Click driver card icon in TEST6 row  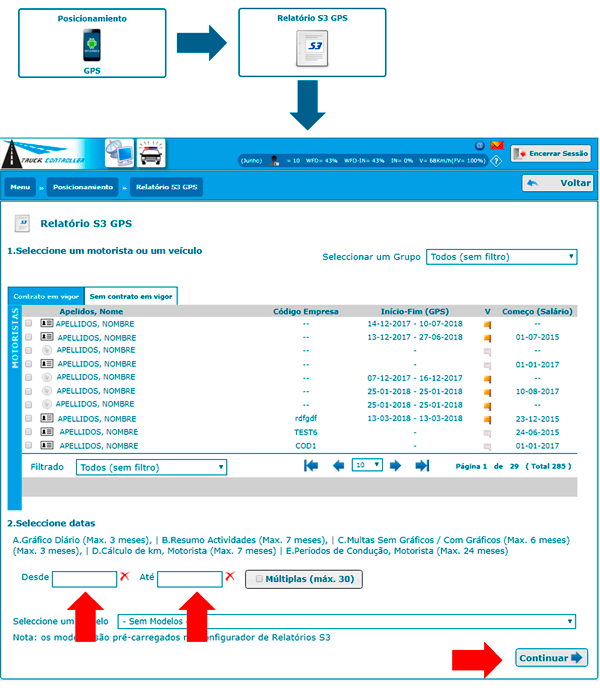pyautogui.click(x=47, y=432)
